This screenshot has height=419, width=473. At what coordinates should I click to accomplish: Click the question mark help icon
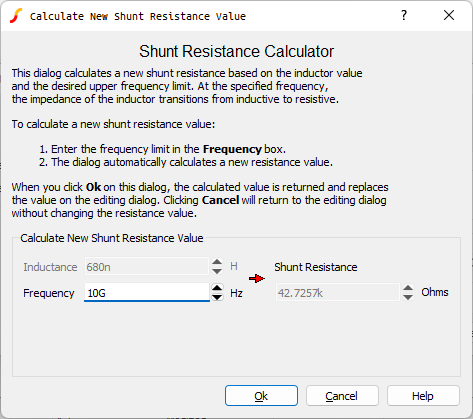[404, 15]
